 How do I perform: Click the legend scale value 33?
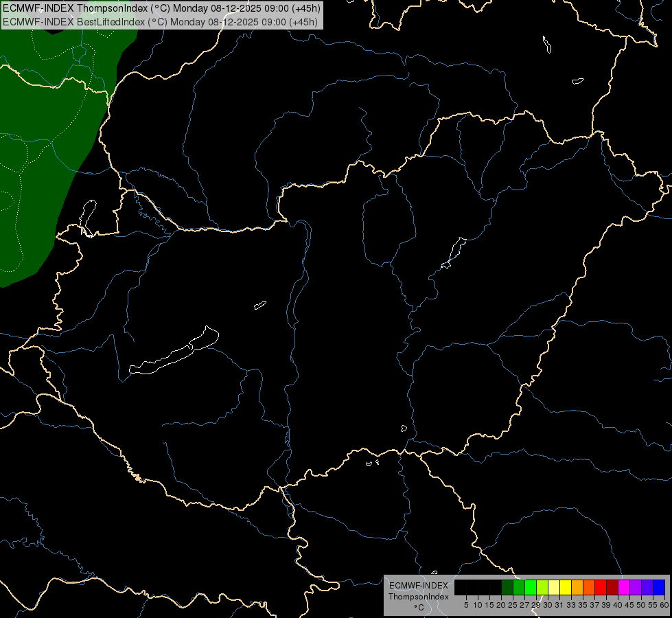point(571,605)
